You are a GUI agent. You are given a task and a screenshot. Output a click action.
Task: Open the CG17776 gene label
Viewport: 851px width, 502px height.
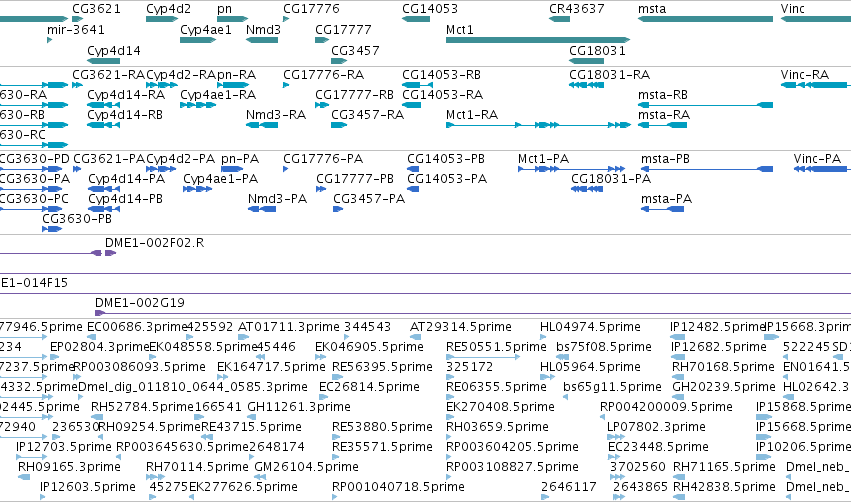(311, 9)
